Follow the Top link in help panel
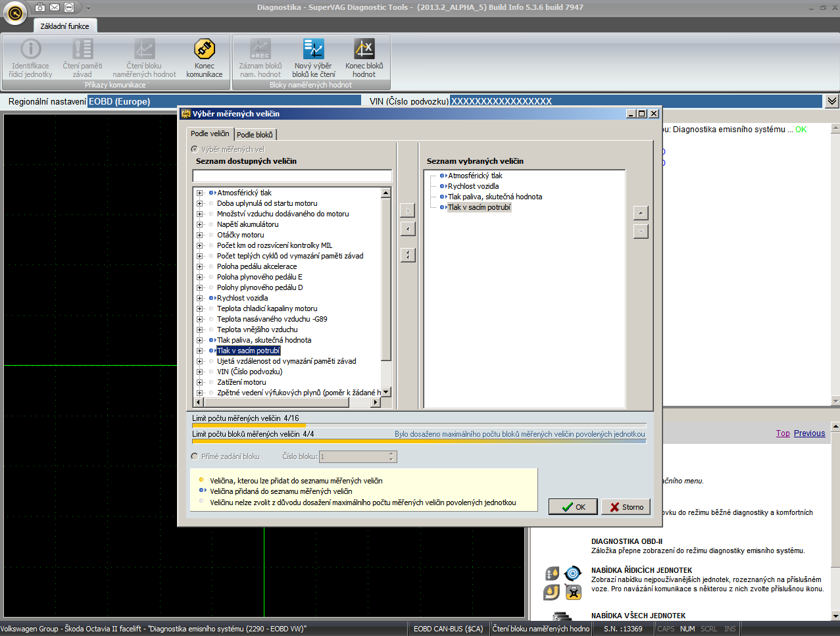 coord(783,433)
